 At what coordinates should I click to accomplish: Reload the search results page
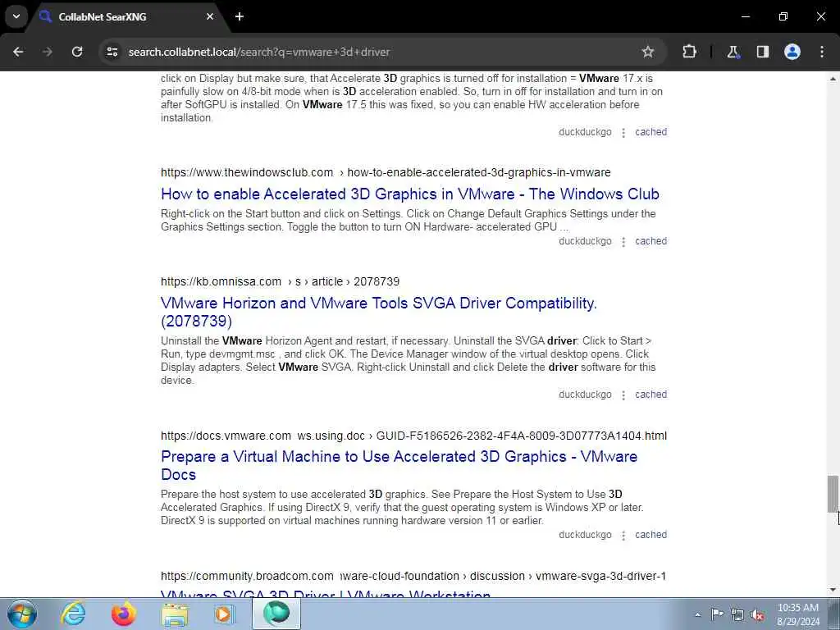pos(77,52)
